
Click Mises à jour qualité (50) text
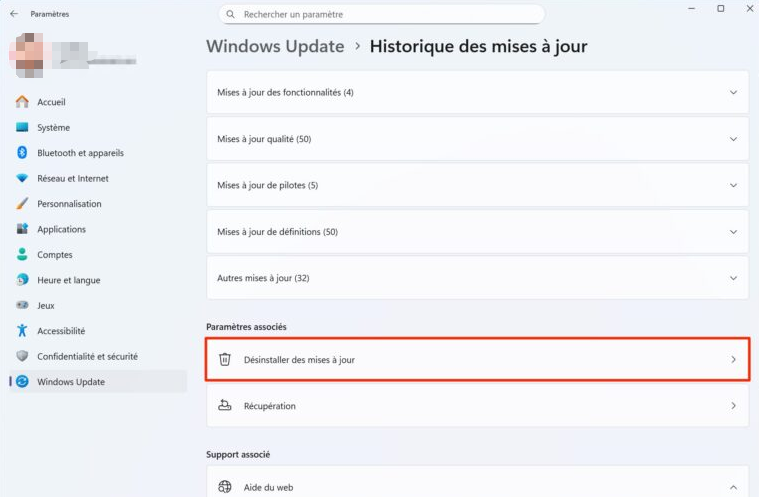(264, 139)
